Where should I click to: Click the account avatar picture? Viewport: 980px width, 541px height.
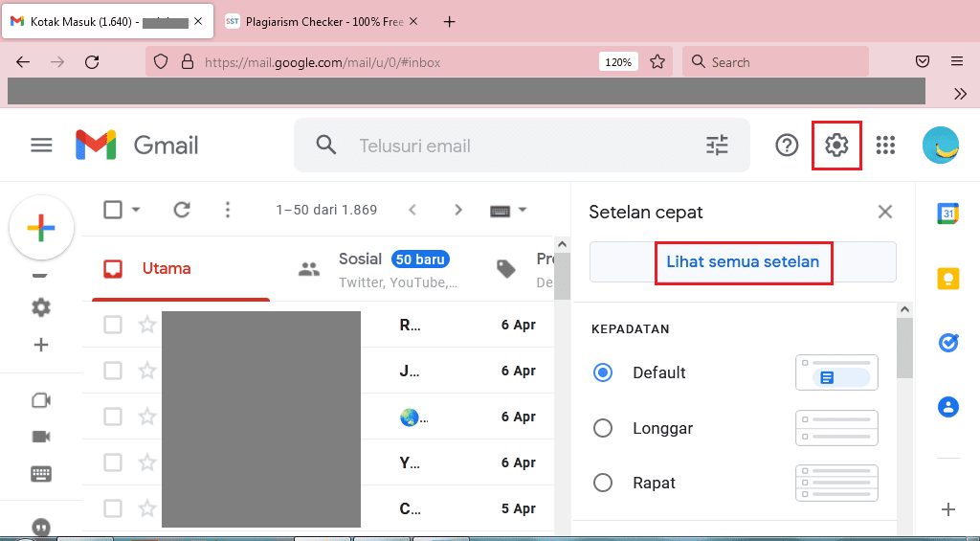click(941, 146)
